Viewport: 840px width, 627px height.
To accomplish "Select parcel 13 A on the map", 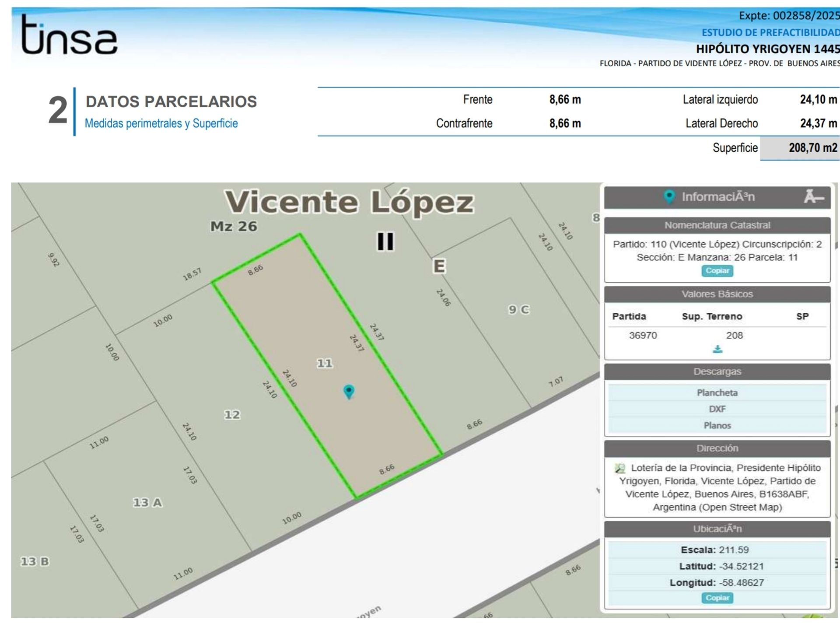I will coord(147,502).
